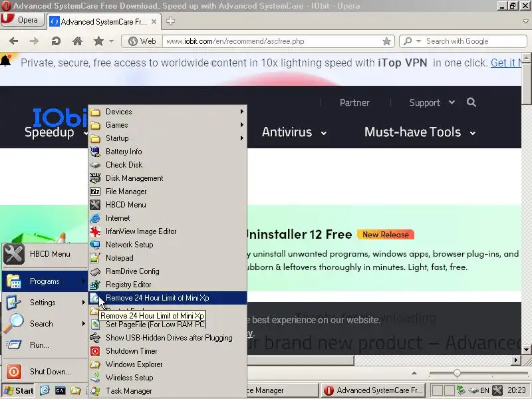Close the Advanced SystemCare tab
The image size is (532, 399).
tap(154, 22)
